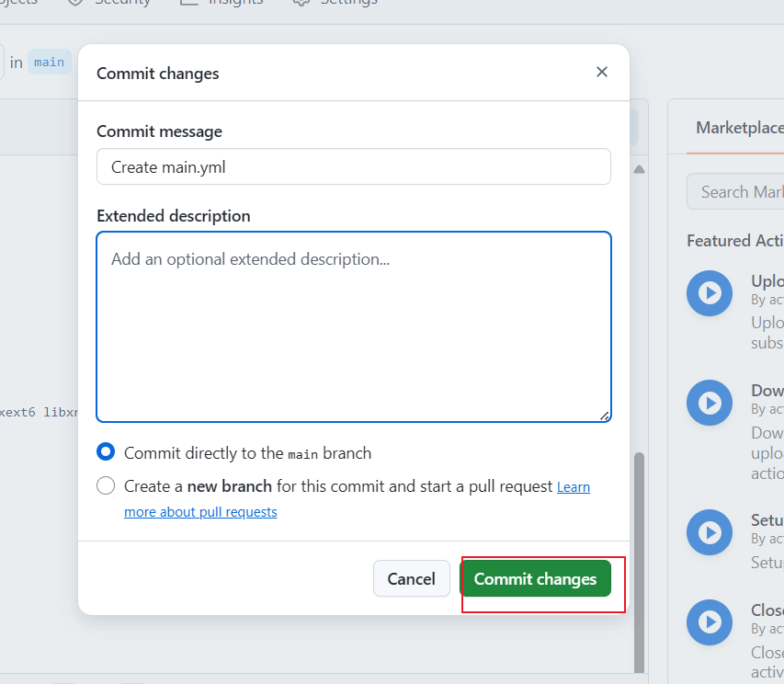
Task: Click the scrollbar up arrow
Action: (640, 170)
